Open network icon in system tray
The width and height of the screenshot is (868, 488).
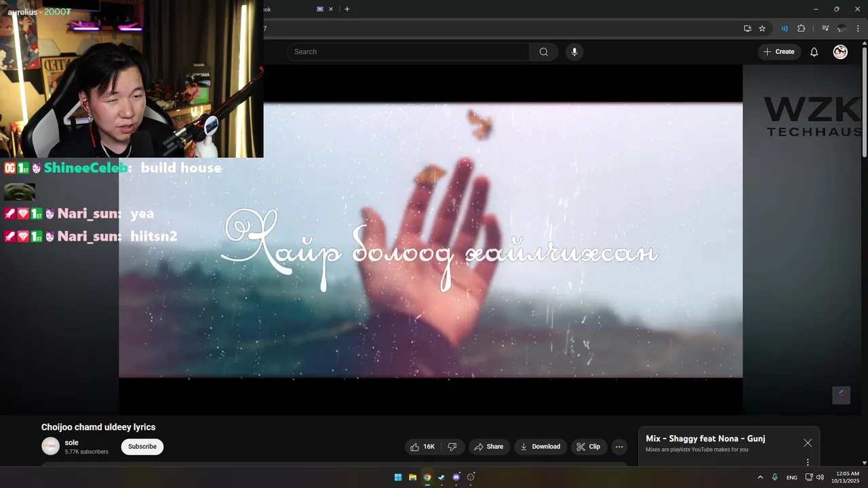[x=808, y=477]
